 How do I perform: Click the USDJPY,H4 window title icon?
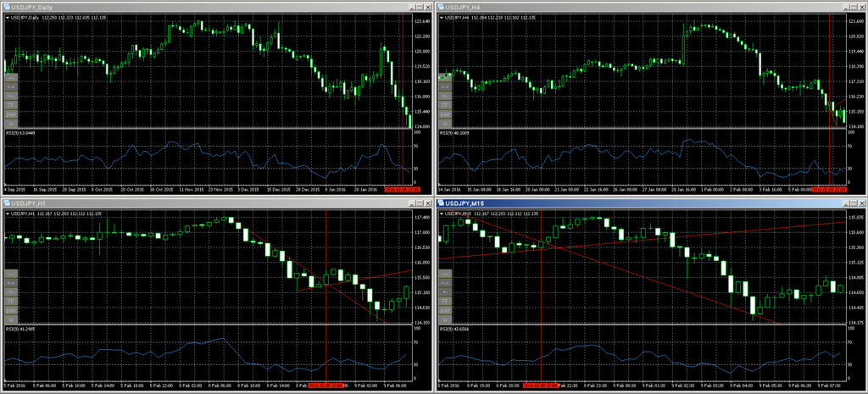[x=441, y=7]
